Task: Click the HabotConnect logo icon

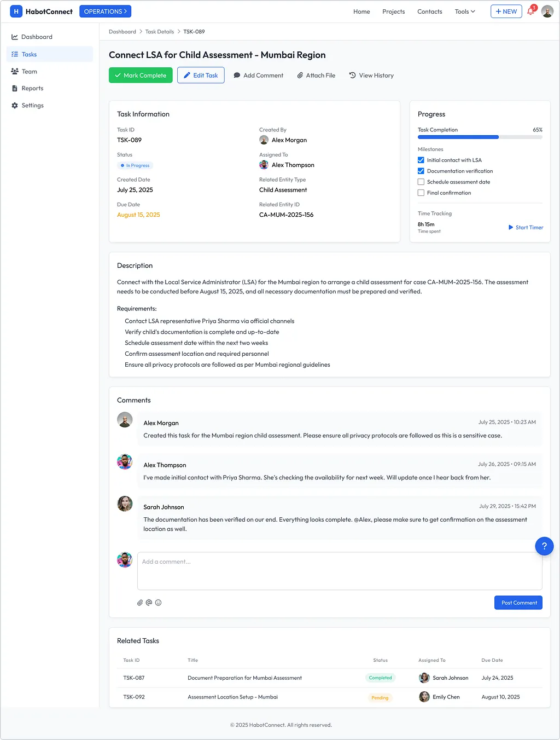Action: pyautogui.click(x=16, y=11)
